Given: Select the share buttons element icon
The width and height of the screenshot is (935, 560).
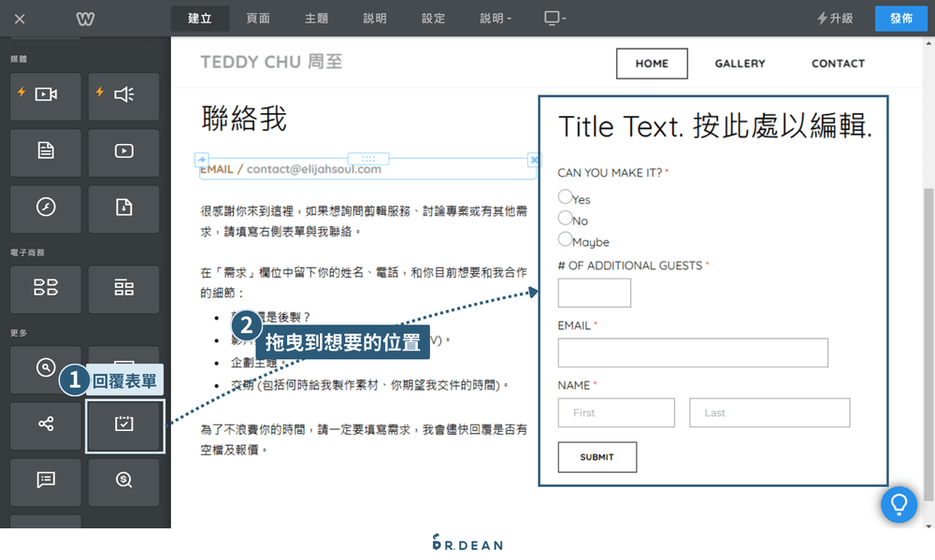Looking at the screenshot, I should click(45, 425).
